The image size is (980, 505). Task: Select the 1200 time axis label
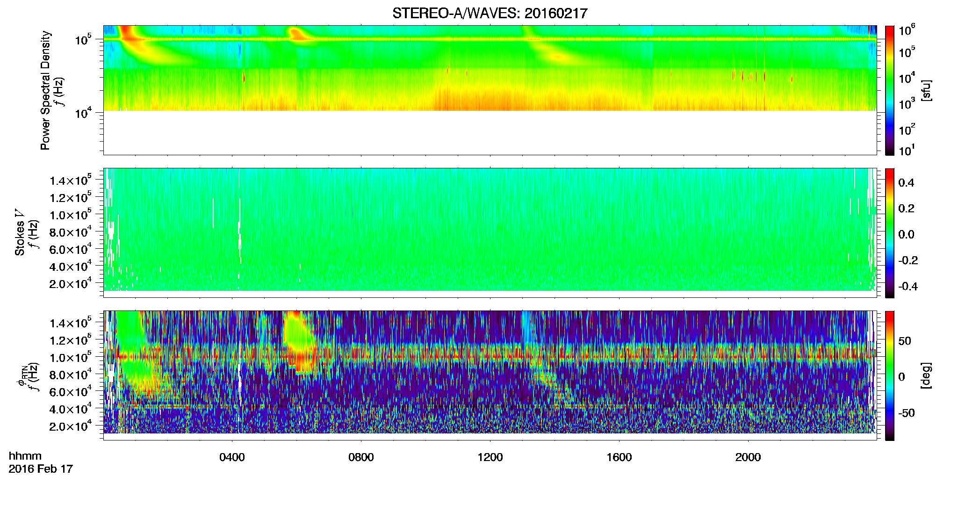[490, 457]
